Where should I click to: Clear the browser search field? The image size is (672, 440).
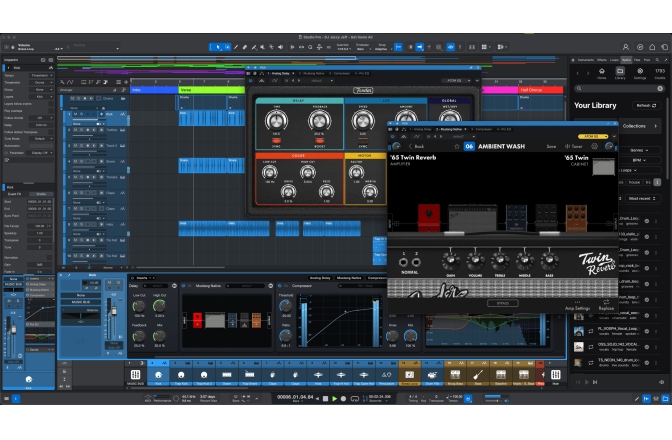660,88
